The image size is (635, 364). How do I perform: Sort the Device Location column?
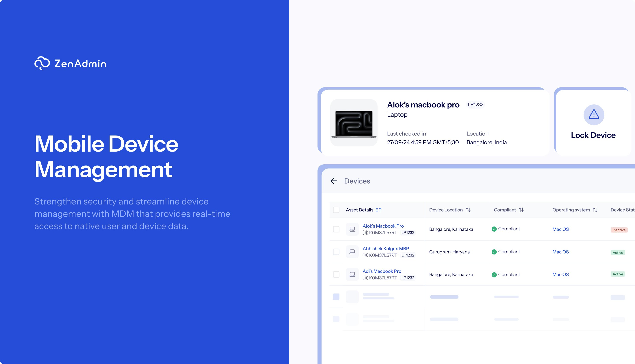tap(468, 210)
